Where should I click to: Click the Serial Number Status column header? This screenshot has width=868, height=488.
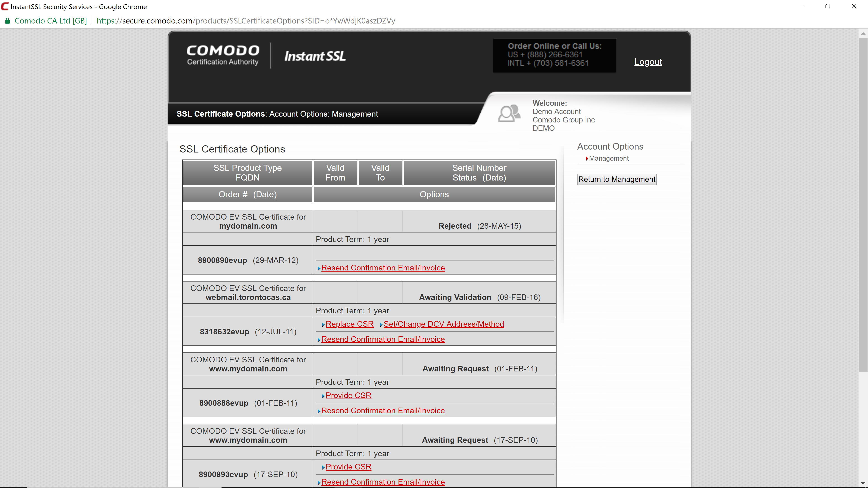coord(479,173)
